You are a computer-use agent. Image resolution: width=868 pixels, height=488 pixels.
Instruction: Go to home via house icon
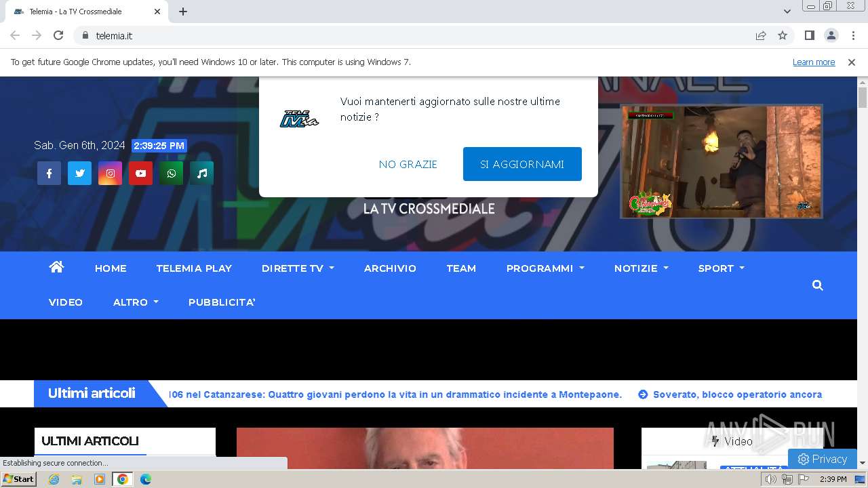click(56, 267)
